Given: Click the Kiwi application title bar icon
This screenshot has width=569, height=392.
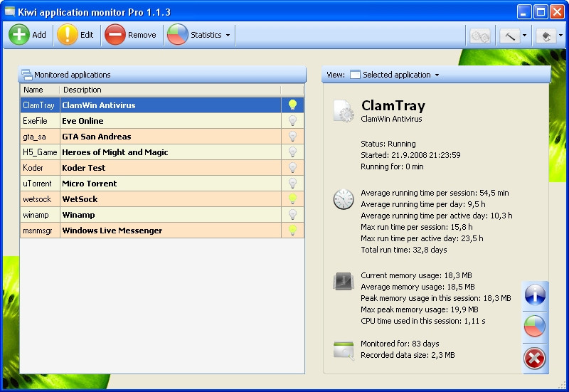Looking at the screenshot, I should [x=10, y=11].
